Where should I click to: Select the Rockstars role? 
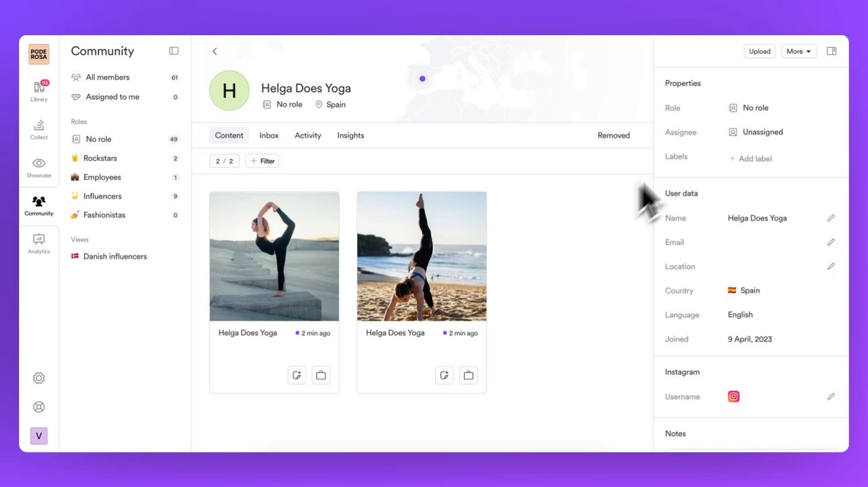point(125,158)
